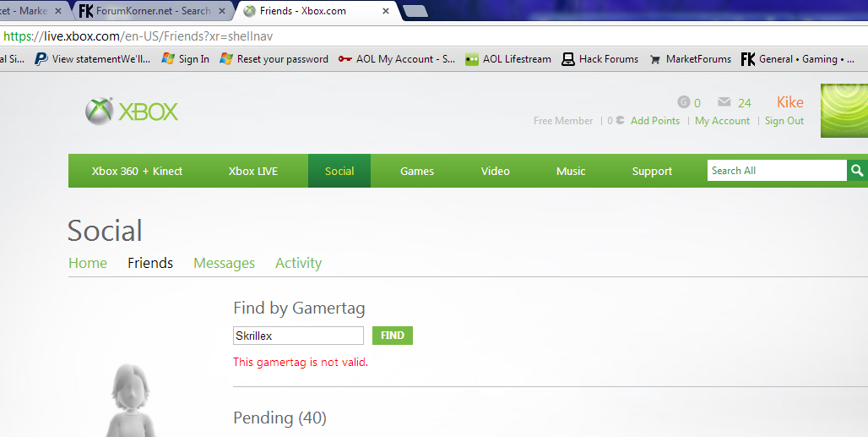Click the Find by Gamertag heading

click(300, 308)
